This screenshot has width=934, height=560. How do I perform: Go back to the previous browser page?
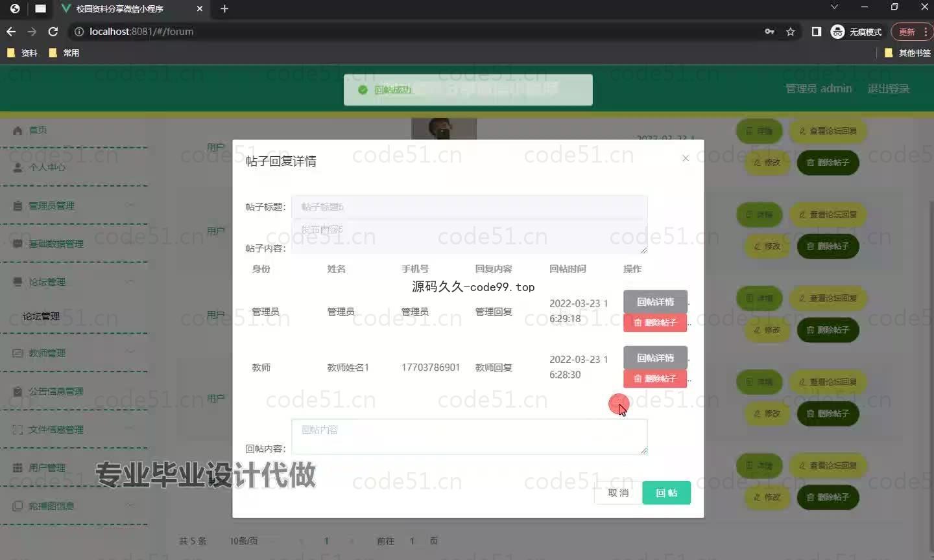point(11,31)
